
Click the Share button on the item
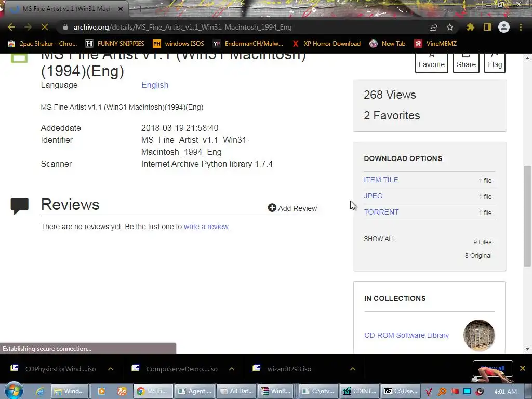click(x=466, y=63)
